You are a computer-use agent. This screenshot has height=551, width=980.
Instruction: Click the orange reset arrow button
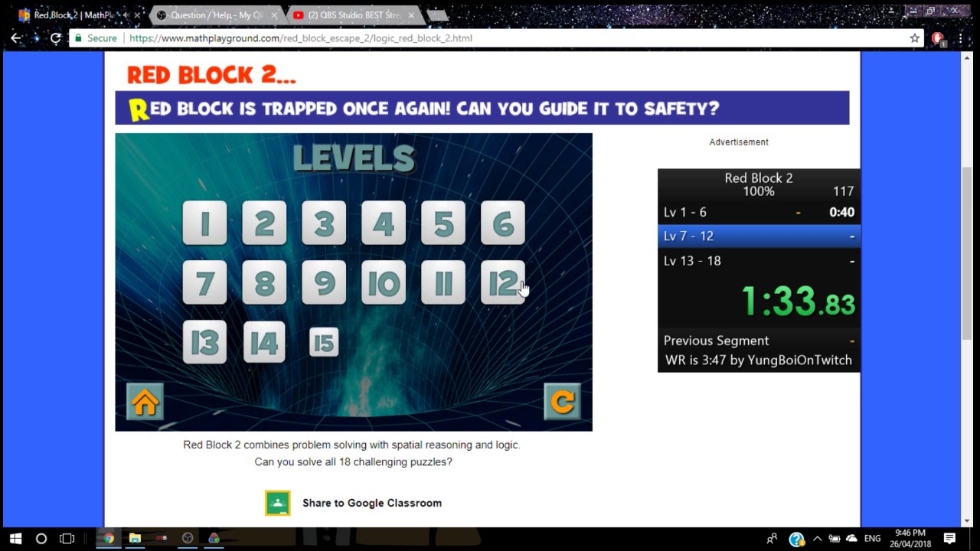pyautogui.click(x=563, y=402)
